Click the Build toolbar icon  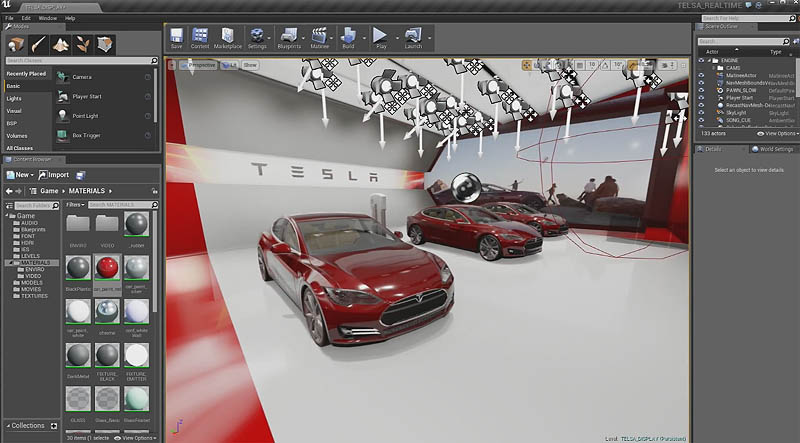348,38
